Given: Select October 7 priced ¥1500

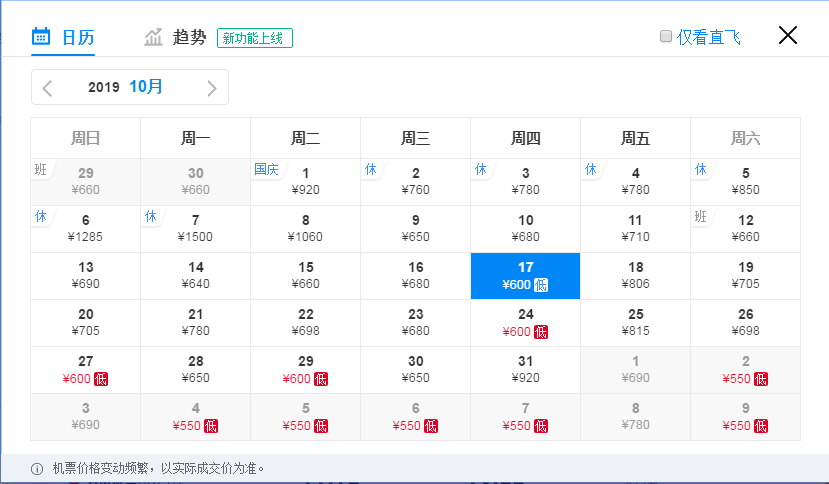Looking at the screenshot, I should tap(196, 229).
